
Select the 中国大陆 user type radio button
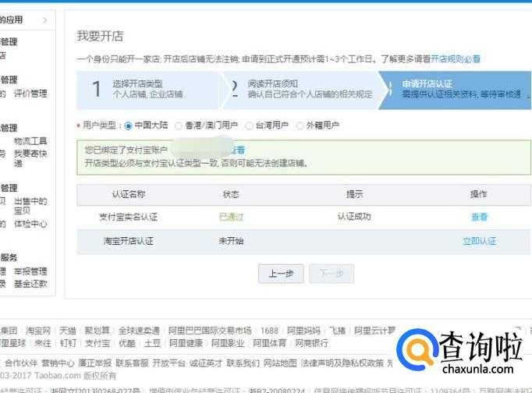[x=129, y=126]
